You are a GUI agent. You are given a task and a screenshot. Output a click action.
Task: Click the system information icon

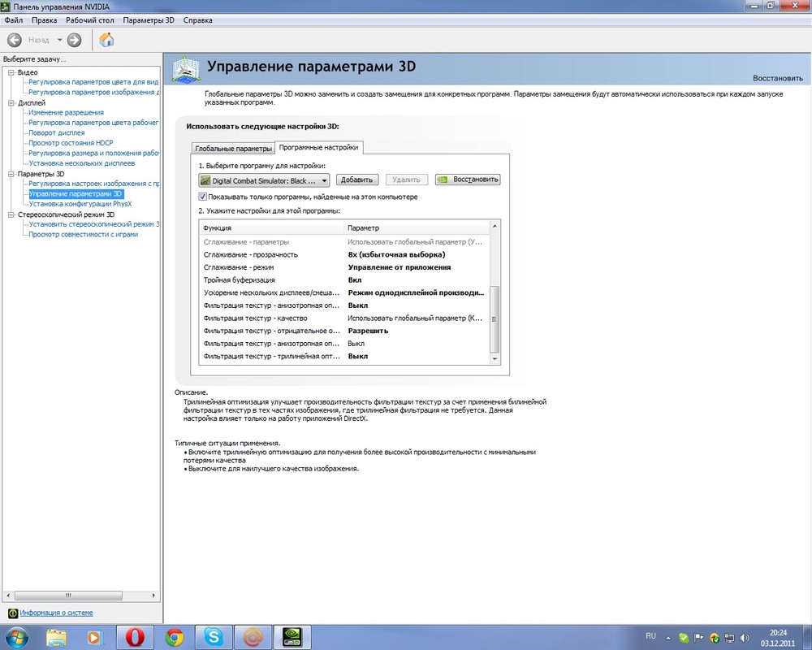[x=13, y=613]
